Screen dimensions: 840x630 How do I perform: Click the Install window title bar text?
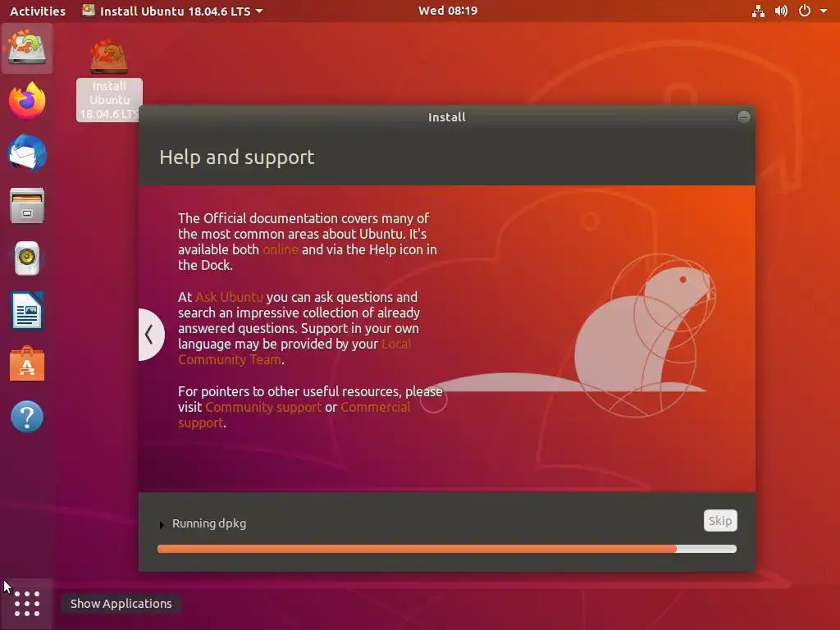tap(447, 117)
